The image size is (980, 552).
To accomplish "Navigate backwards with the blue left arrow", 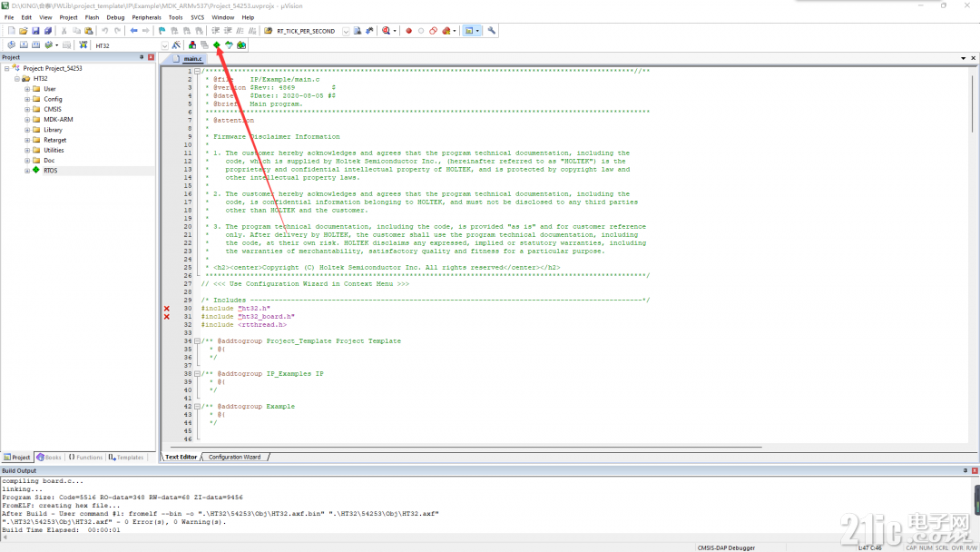I will point(133,31).
